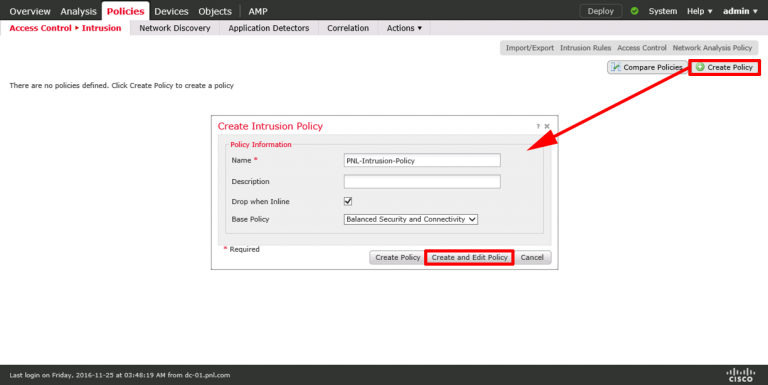Click the Deploy button
Screen dimensions: 768x385
[x=600, y=11]
